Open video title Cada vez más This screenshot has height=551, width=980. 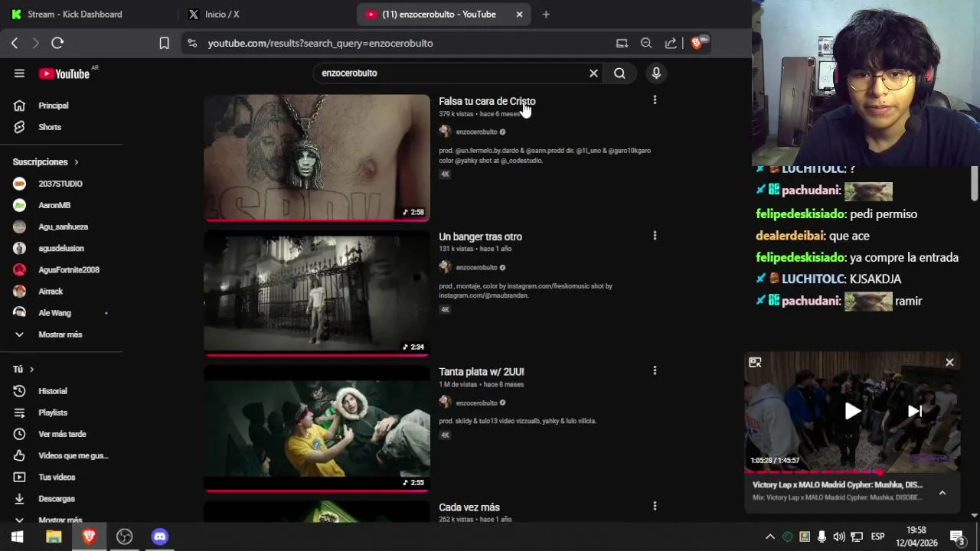tap(469, 507)
